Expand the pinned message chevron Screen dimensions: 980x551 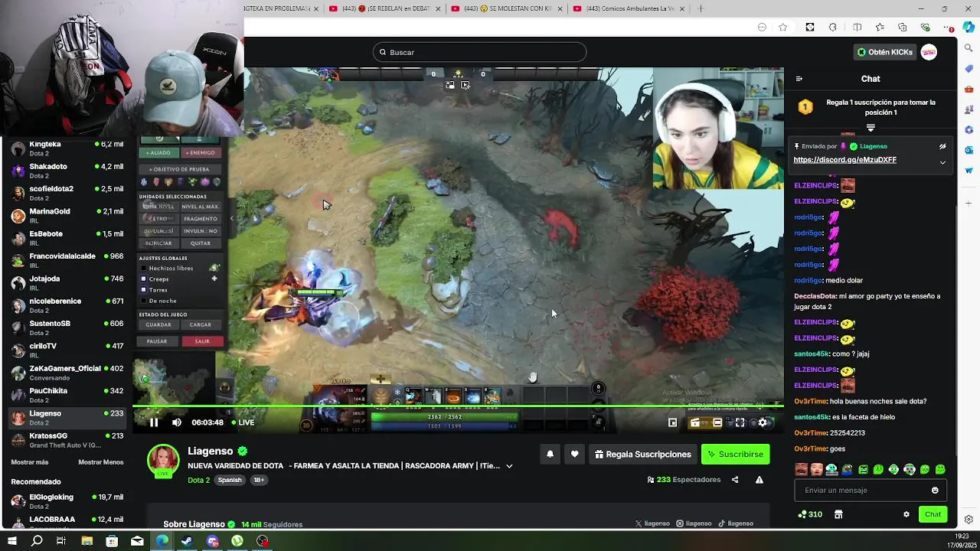(942, 162)
